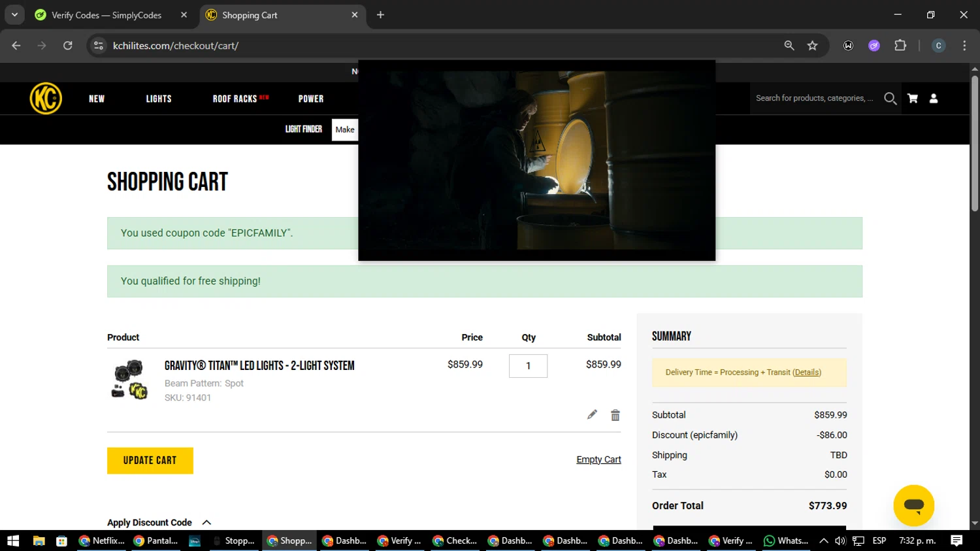
Task: Switch to WhatsApp in the taskbar
Action: tap(786, 541)
